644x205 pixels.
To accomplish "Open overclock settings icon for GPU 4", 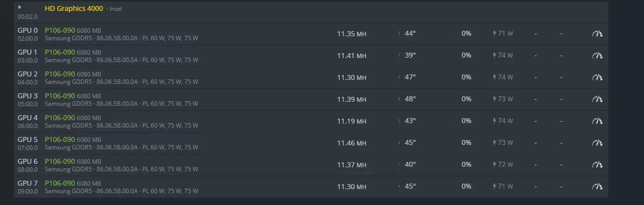I will click(597, 121).
